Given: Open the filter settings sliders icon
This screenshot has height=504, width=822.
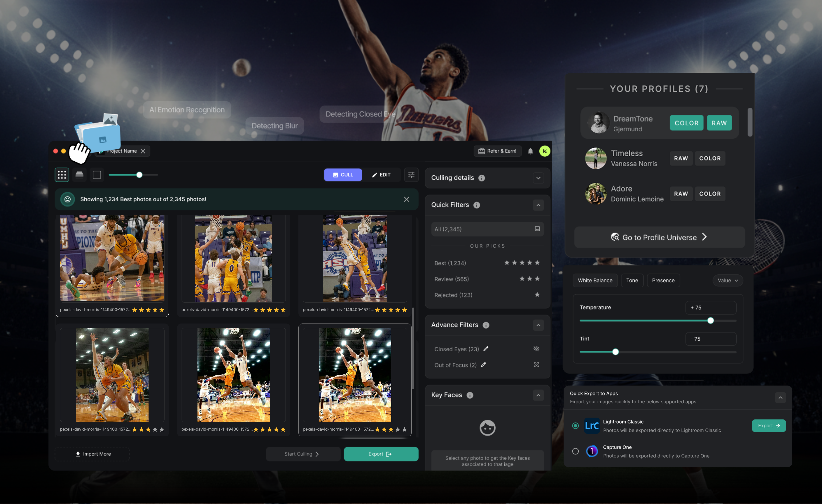Looking at the screenshot, I should [x=411, y=175].
